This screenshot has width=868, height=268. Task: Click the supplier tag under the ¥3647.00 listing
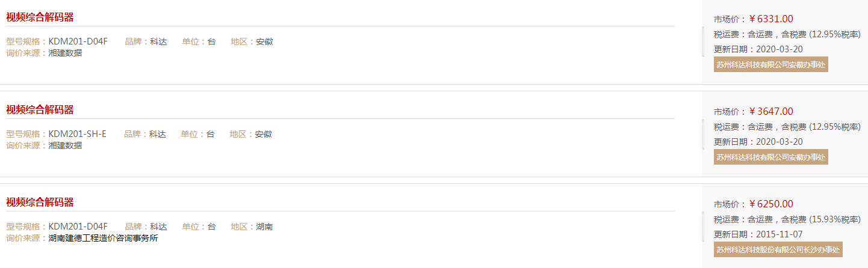771,157
